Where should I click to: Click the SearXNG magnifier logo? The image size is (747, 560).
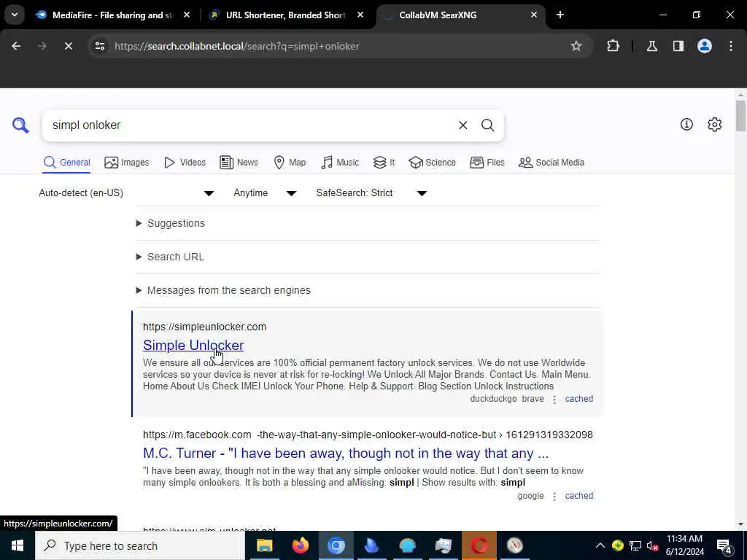click(x=20, y=125)
